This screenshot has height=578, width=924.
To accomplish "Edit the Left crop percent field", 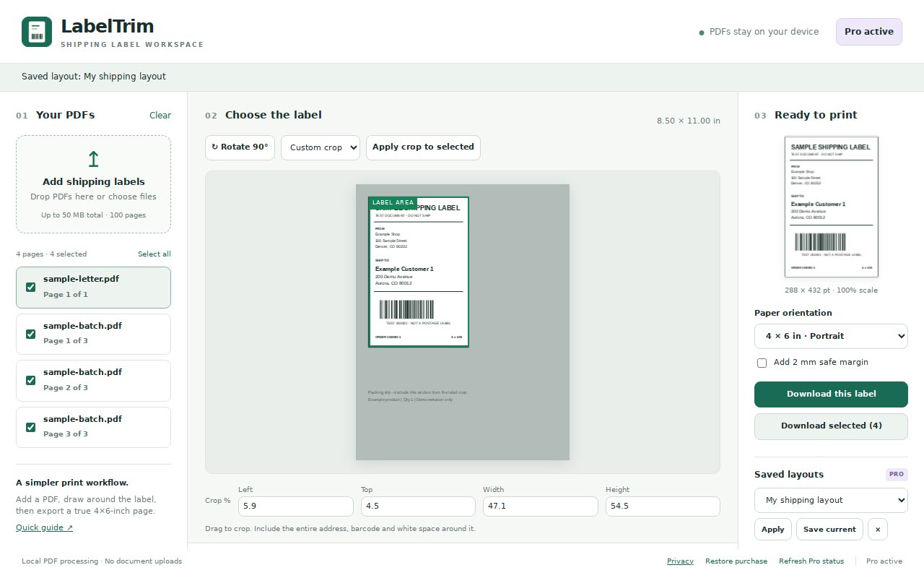I will pyautogui.click(x=296, y=506).
